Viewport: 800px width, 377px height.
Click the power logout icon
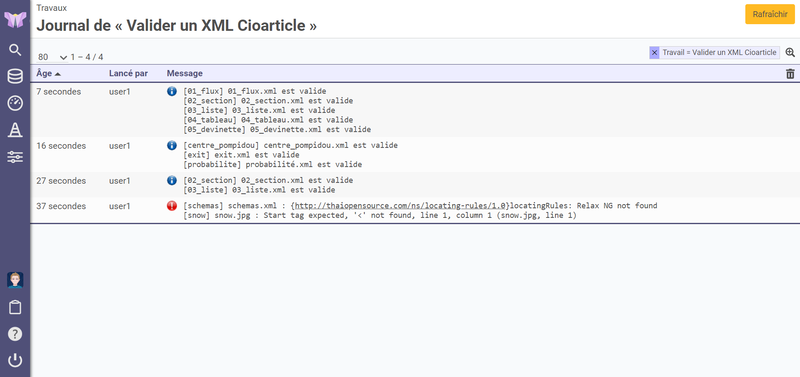15,361
